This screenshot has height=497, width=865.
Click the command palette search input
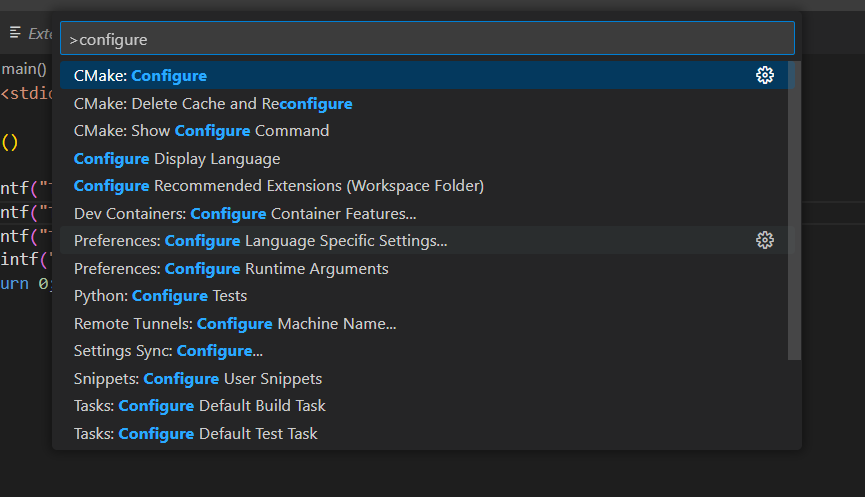[427, 39]
